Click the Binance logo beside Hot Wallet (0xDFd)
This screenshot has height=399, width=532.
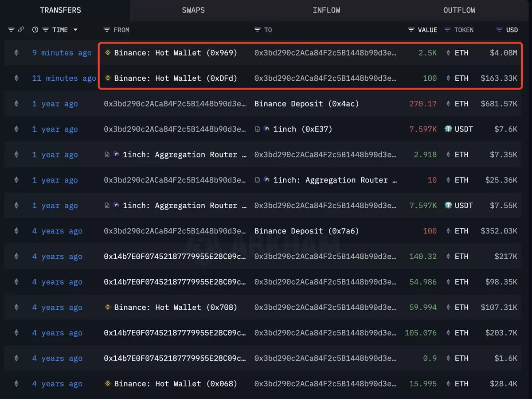pos(108,78)
